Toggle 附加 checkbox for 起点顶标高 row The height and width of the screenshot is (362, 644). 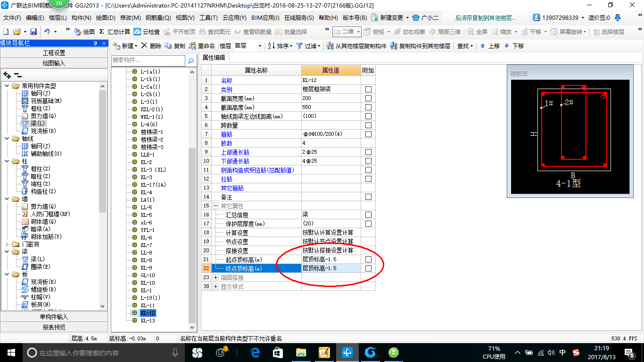pyautogui.click(x=368, y=260)
